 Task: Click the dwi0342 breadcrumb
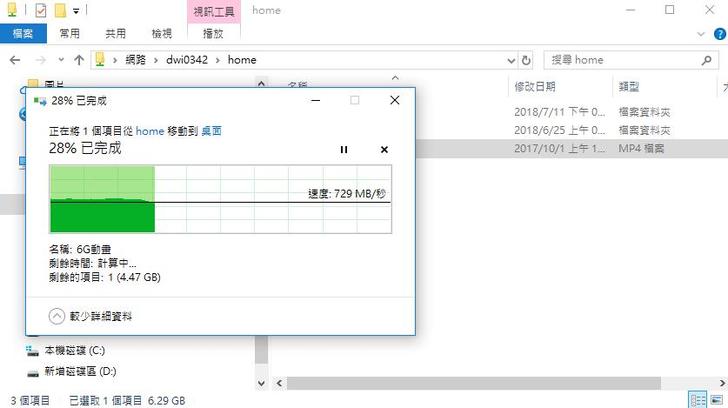tap(187, 60)
